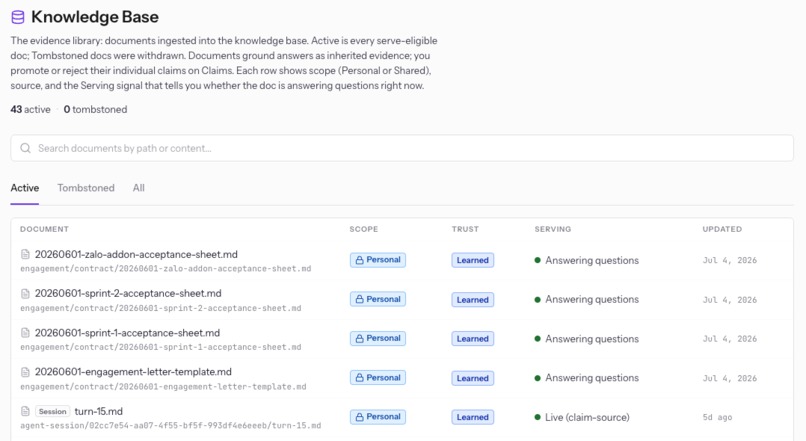The width and height of the screenshot is (806, 441).
Task: Click path engagement/contract/20260601-sprint-1-acceptance-sheet.md
Action: pyautogui.click(x=161, y=347)
